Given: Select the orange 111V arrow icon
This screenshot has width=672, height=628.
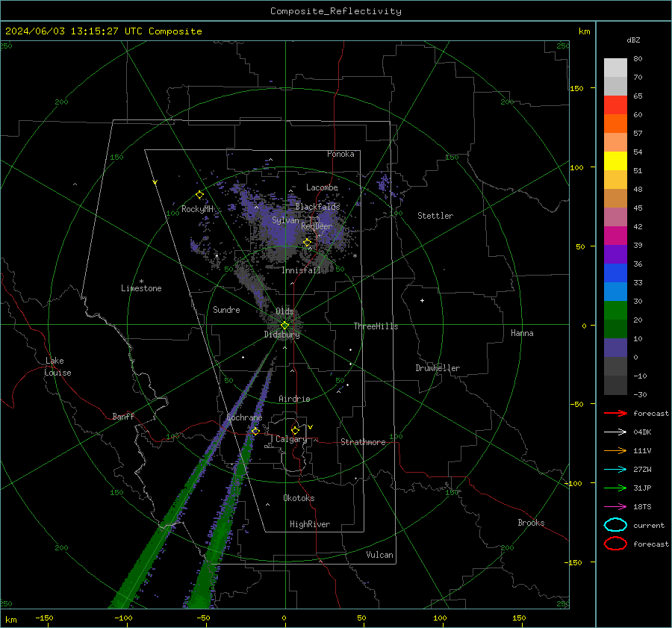Looking at the screenshot, I should coord(615,450).
